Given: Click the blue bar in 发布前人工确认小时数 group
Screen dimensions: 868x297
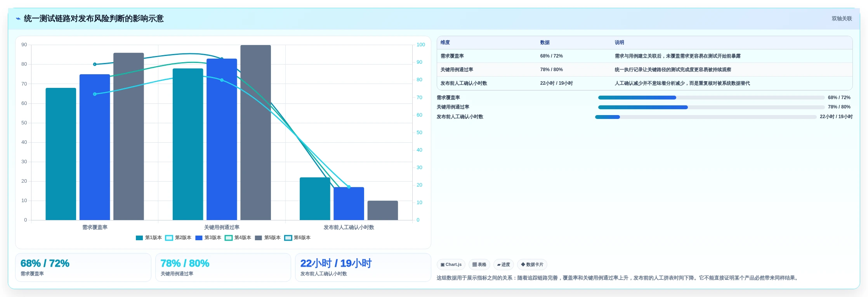Looking at the screenshot, I should click(349, 204).
